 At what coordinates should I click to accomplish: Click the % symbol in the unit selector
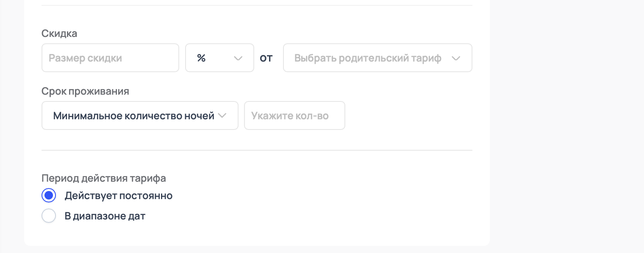point(201,58)
